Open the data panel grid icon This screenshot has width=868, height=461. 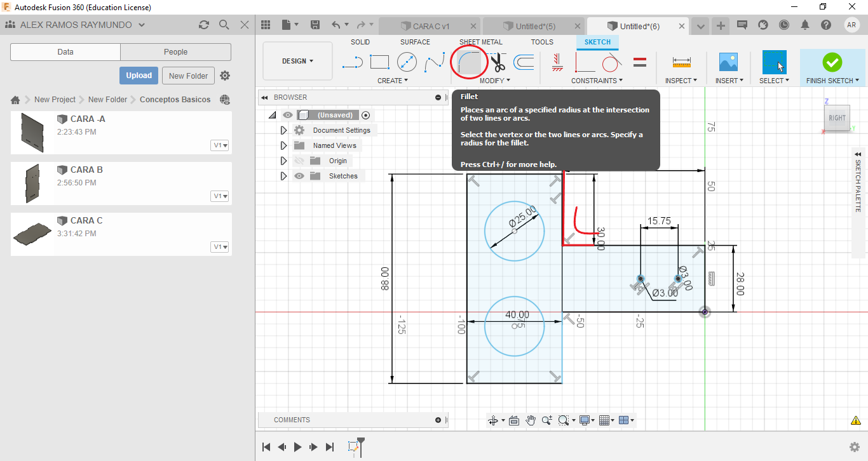pos(266,25)
